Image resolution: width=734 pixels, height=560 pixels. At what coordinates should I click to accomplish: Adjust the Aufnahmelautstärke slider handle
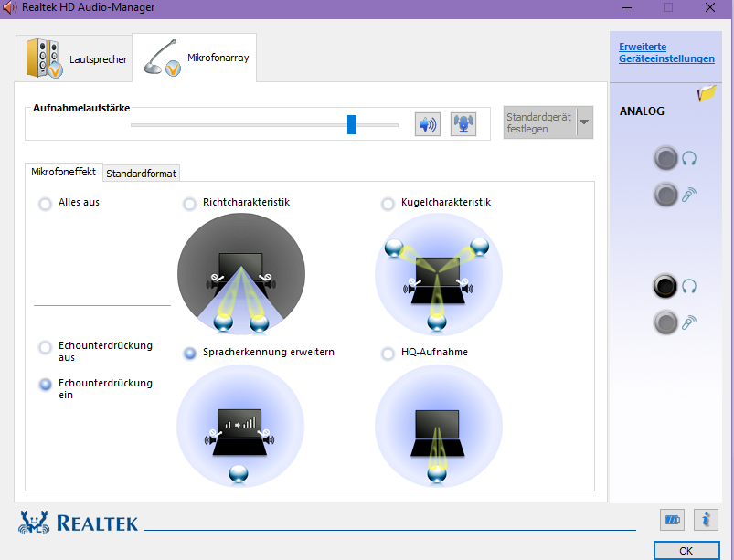pyautogui.click(x=352, y=124)
